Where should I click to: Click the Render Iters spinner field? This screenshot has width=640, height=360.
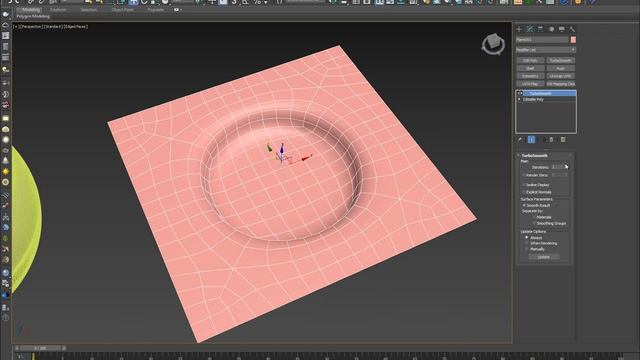557,175
